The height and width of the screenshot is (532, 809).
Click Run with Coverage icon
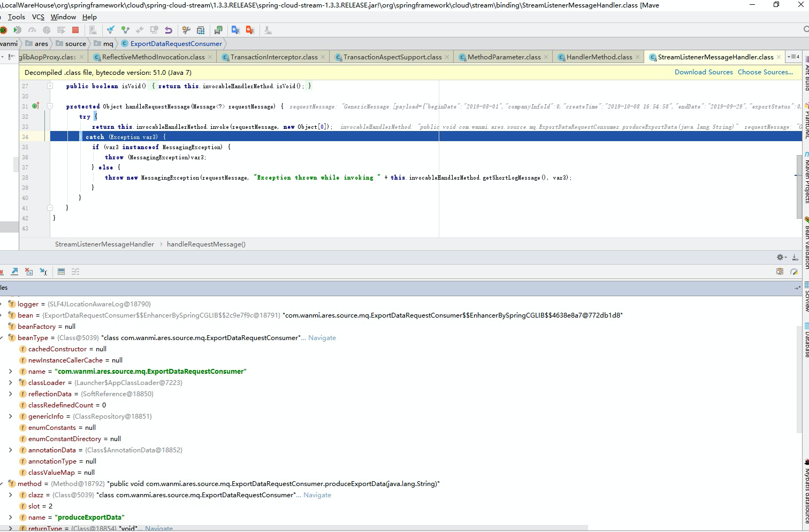(x=18, y=30)
